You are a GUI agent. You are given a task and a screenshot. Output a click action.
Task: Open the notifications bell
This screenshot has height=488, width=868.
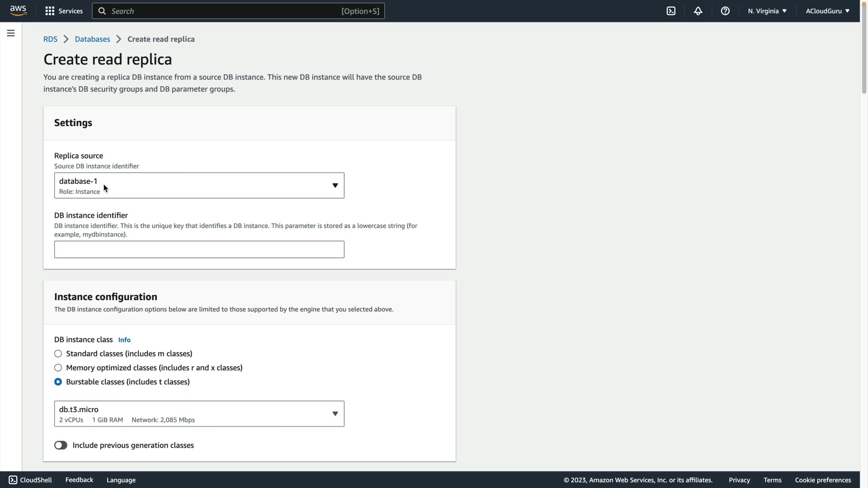coord(698,11)
